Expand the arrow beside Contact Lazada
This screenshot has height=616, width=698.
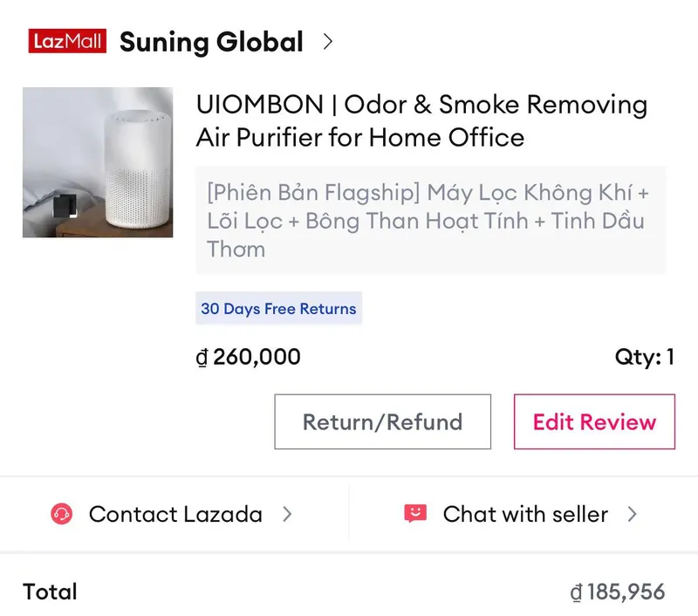288,514
